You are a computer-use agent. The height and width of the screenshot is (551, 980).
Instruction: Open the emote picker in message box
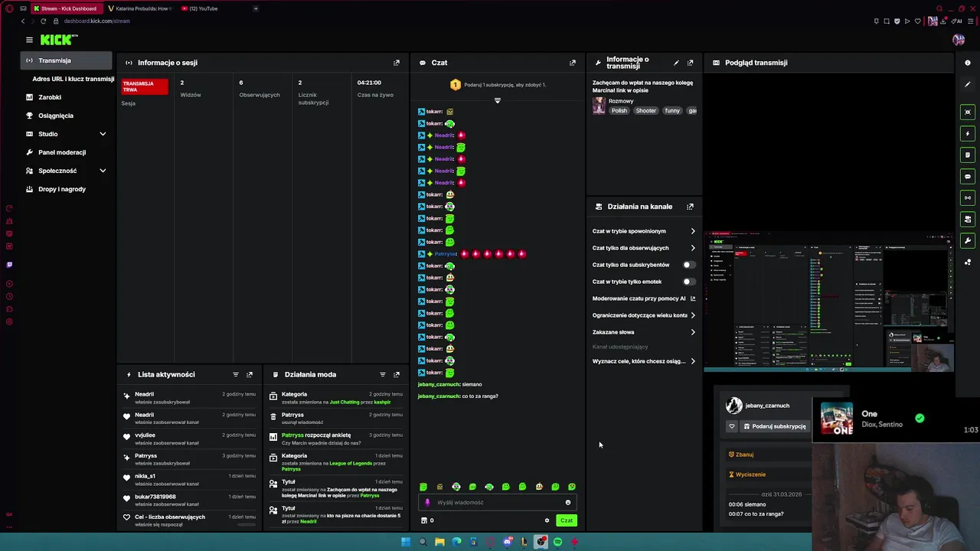tap(568, 503)
